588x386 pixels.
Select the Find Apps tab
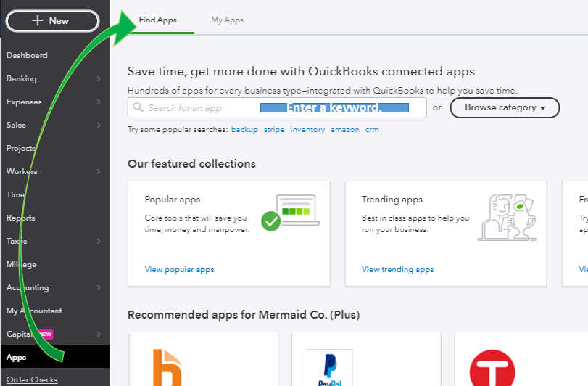157,20
